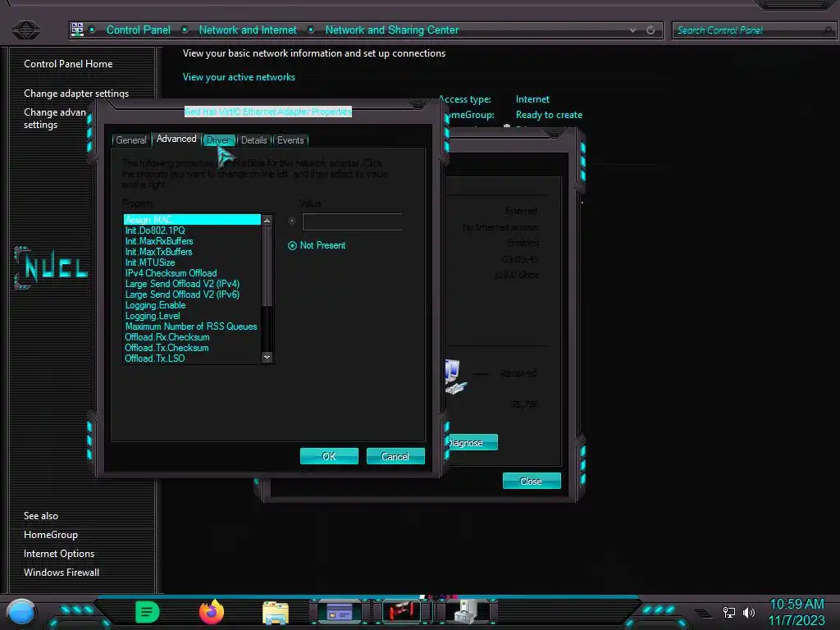Select Init.MaxRxBuffers property
Screen dimensions: 840x630
click(x=192, y=241)
